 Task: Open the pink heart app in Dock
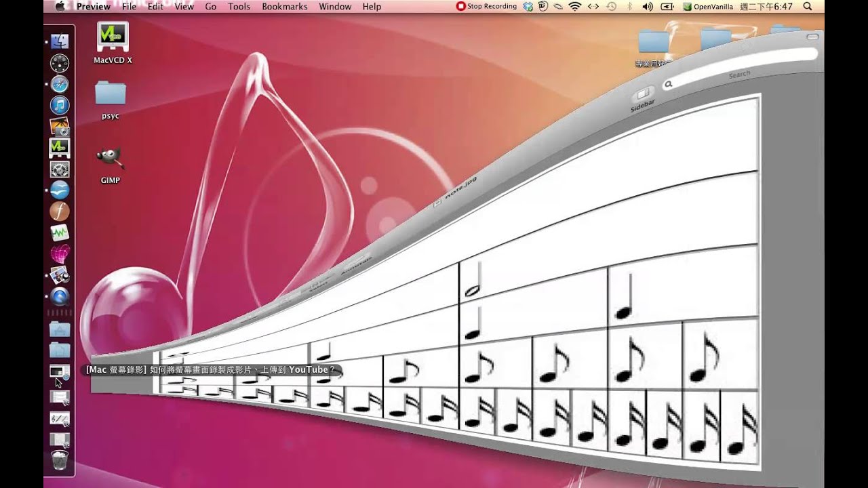tap(60, 253)
